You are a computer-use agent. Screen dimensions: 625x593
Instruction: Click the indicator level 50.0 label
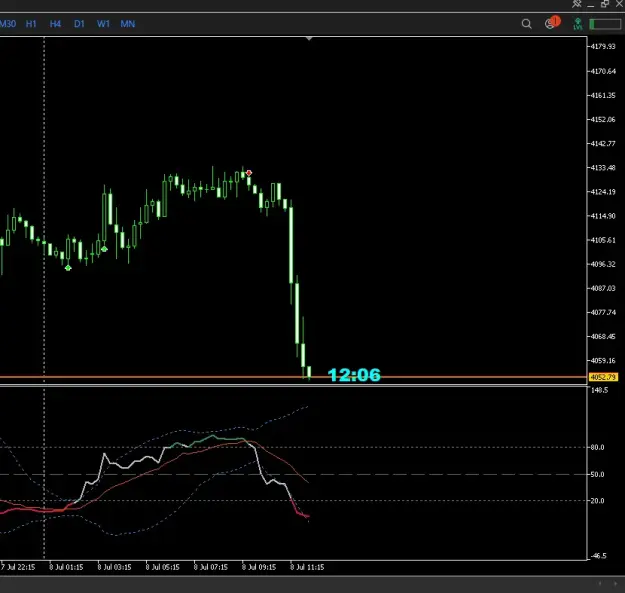[x=597, y=475]
